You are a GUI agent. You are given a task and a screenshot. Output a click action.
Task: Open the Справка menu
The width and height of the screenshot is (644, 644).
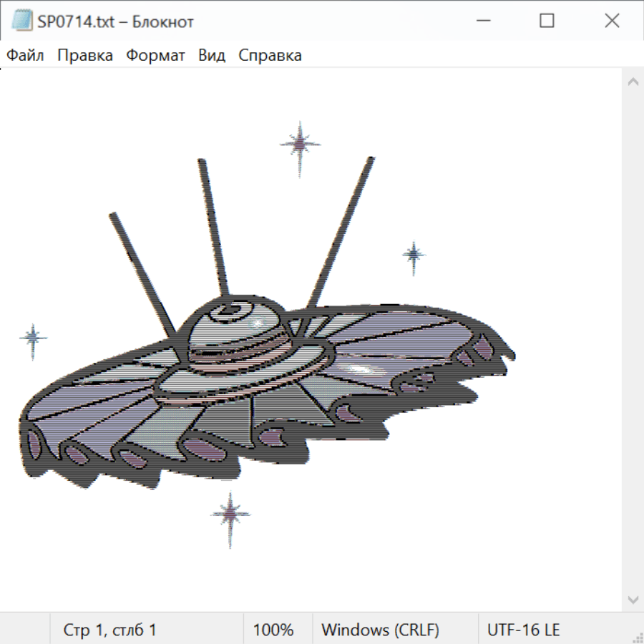270,56
